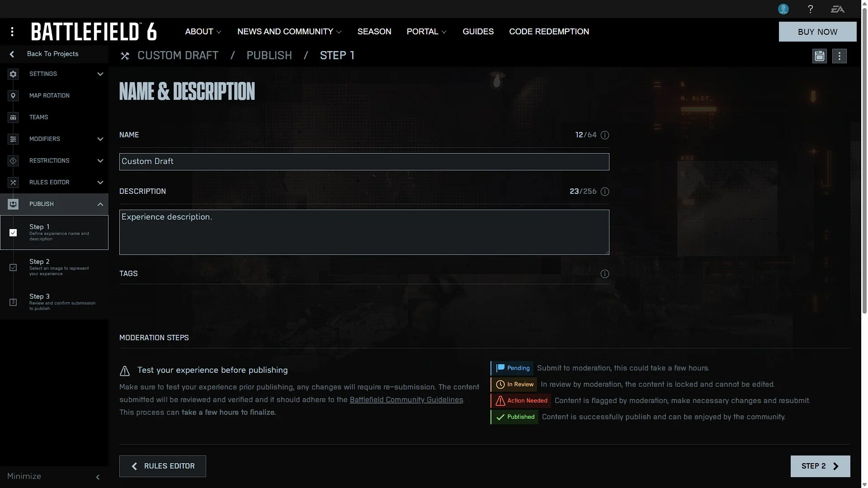This screenshot has width=868, height=488.
Task: Click the EA logo icon
Action: click(837, 9)
